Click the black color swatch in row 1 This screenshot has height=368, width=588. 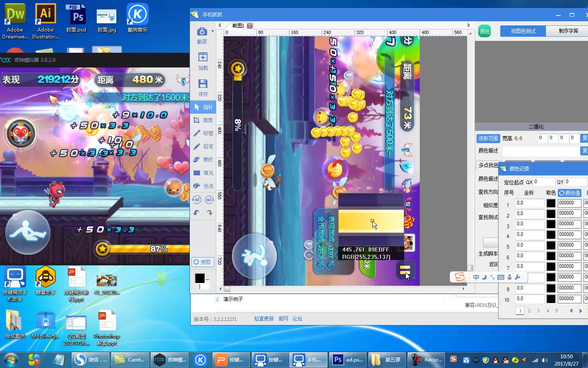(551, 203)
